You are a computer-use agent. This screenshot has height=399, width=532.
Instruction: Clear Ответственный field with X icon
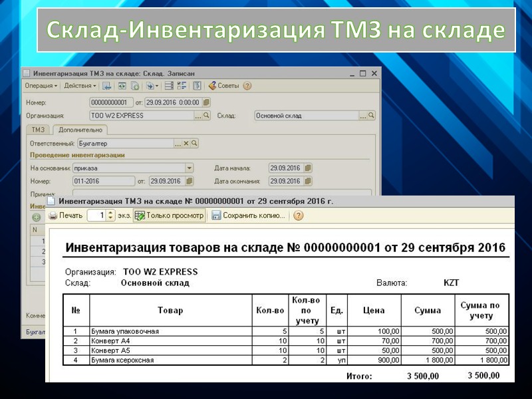pos(186,144)
